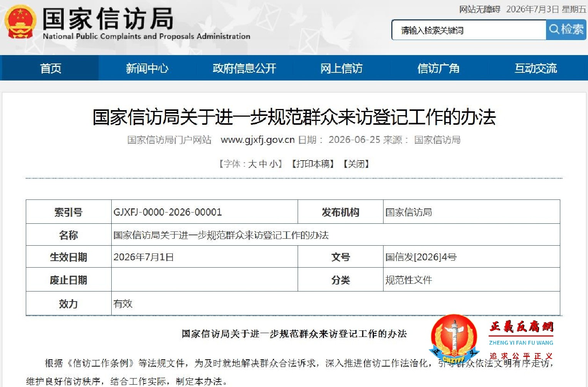Click the effective date 2026年7月1日

coord(144,257)
